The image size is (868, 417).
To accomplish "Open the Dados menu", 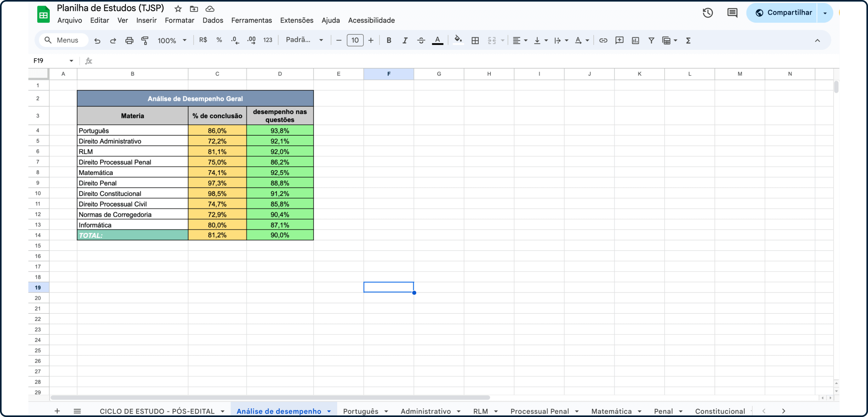I will tap(213, 20).
